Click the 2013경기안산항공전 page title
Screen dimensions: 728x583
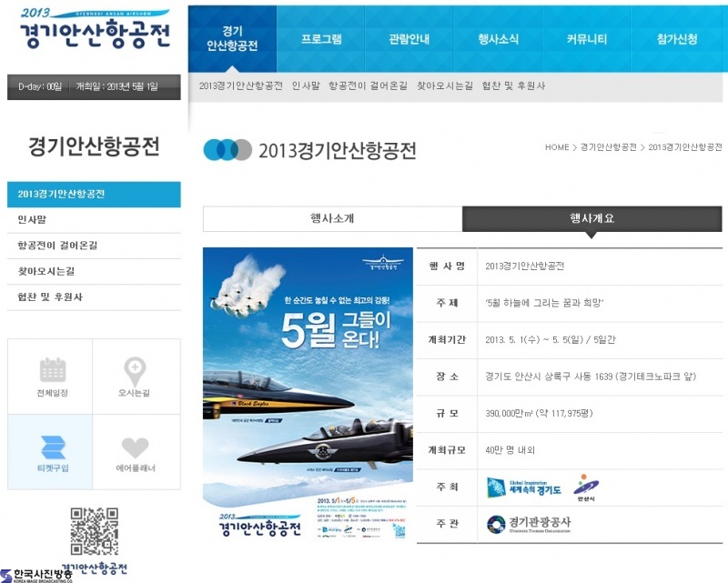pyautogui.click(x=337, y=150)
